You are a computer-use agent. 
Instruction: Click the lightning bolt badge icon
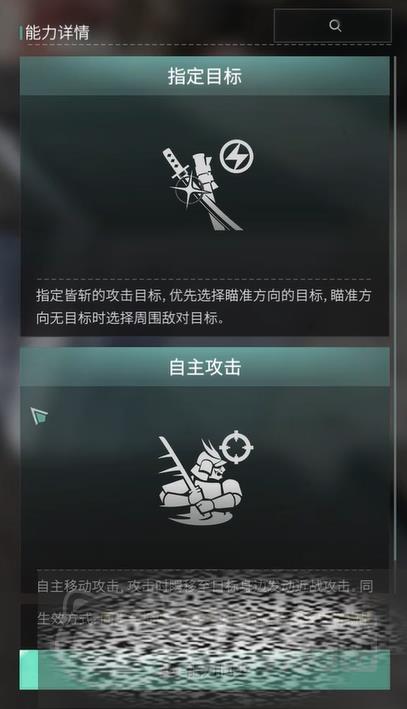(x=237, y=157)
